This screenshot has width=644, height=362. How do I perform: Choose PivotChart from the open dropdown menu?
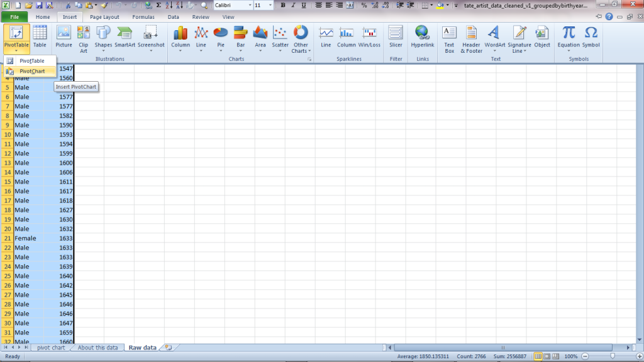pyautogui.click(x=31, y=71)
